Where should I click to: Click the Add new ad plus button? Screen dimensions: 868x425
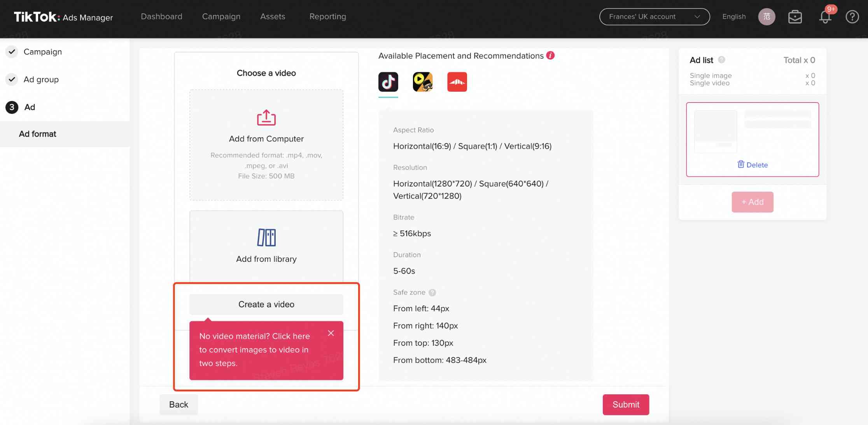752,202
